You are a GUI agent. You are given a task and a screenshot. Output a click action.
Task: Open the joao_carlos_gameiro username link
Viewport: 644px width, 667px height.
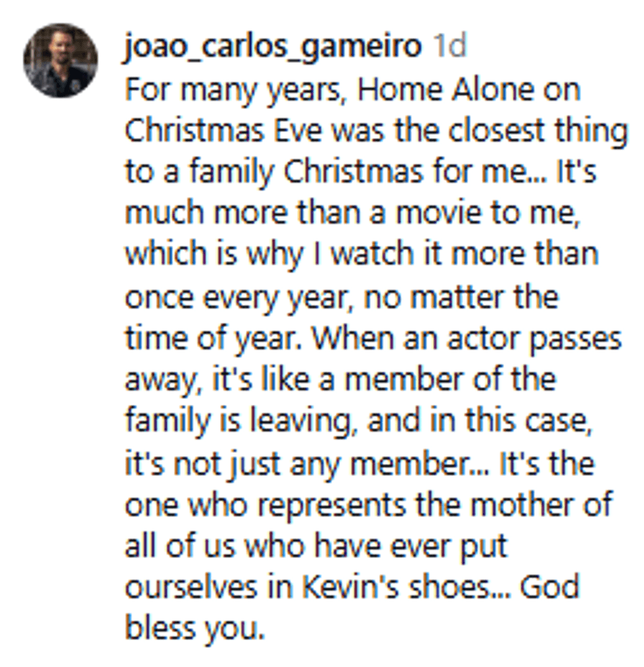point(271,47)
